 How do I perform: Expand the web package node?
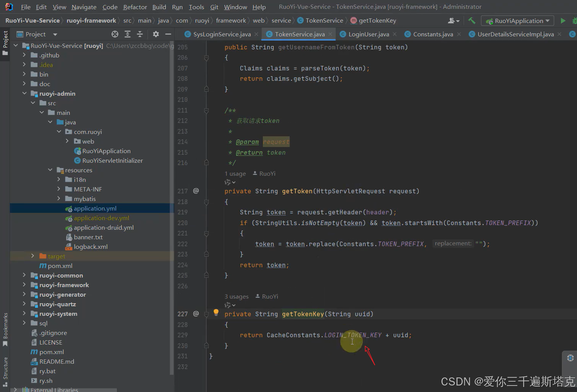[x=67, y=141]
